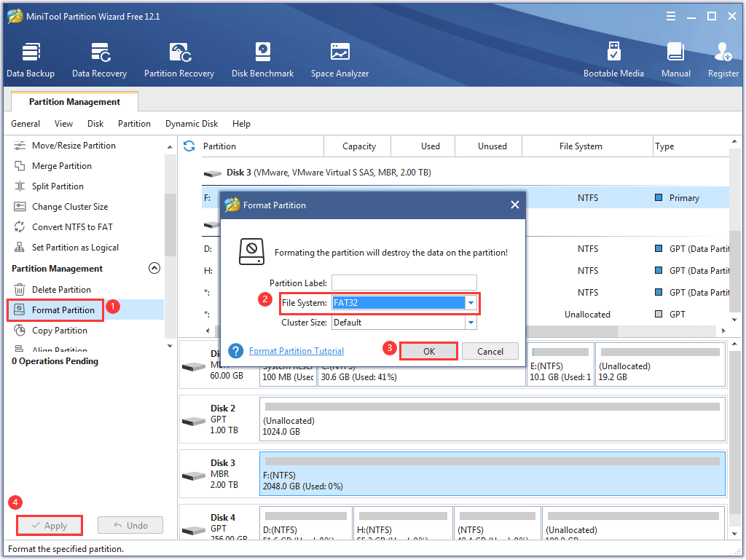This screenshot has width=746, height=560.
Task: Open the Cluster Size dropdown
Action: [471, 323]
